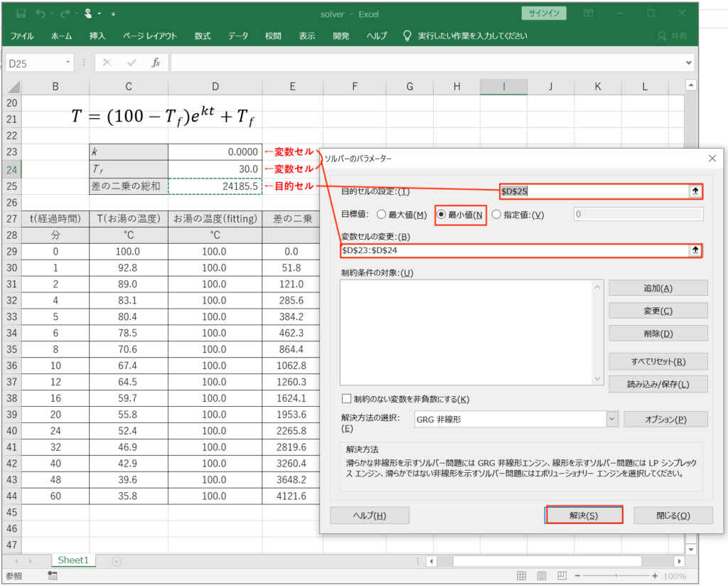Add a new sheet with plus icon

tap(117, 561)
